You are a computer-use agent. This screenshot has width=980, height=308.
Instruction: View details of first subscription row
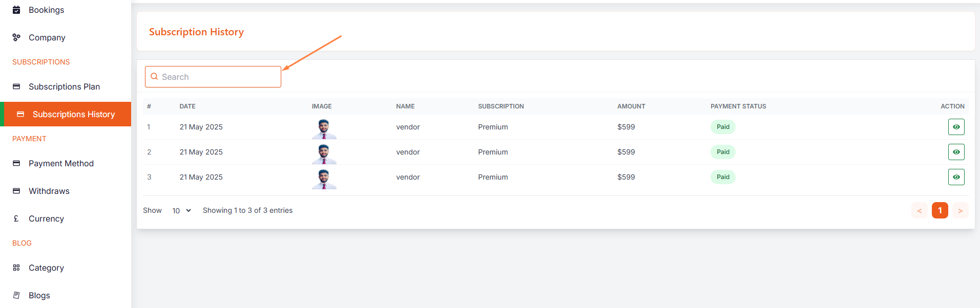pos(956,127)
